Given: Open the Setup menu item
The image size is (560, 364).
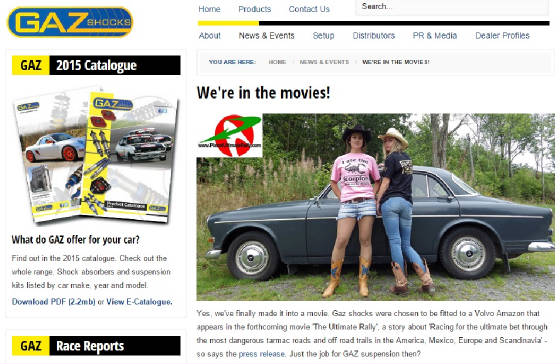Looking at the screenshot, I should tap(323, 35).
